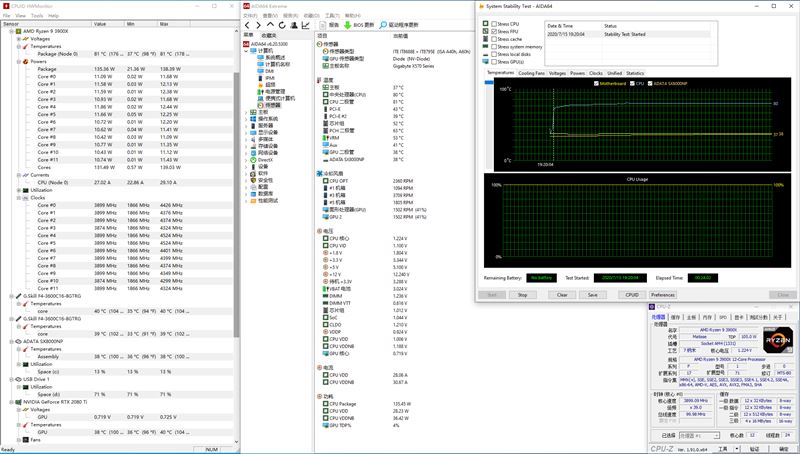Expand 显示设备 node in AIDA64 tree
800x454 pixels.
click(246, 133)
